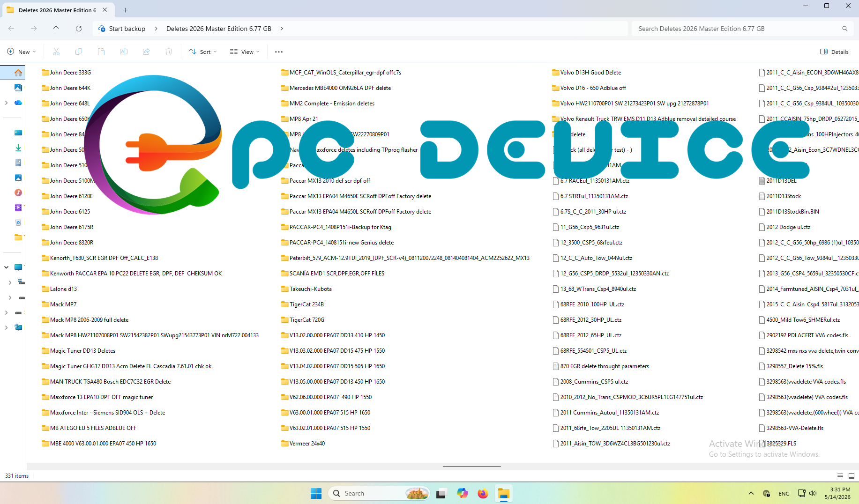Screen dimensions: 859x504
Task: Click the search magnifier icon
Action: click(x=845, y=29)
